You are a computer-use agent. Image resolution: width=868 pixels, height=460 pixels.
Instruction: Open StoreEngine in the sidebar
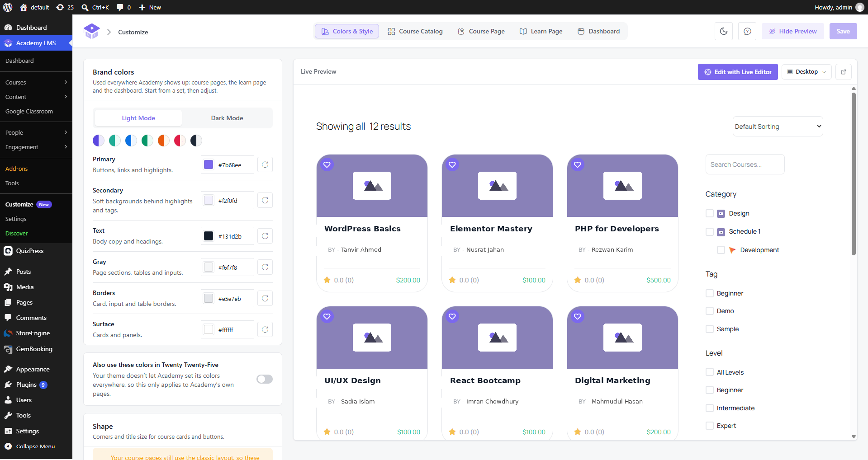click(36, 333)
